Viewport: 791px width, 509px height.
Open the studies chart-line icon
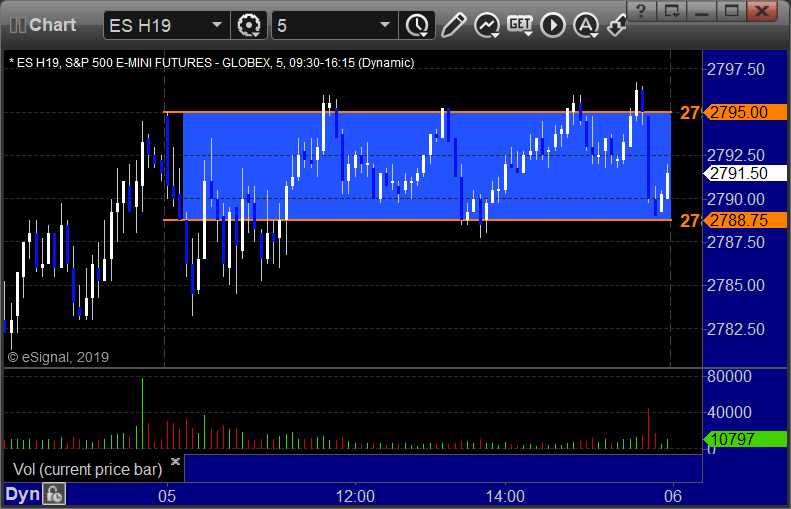(x=487, y=25)
